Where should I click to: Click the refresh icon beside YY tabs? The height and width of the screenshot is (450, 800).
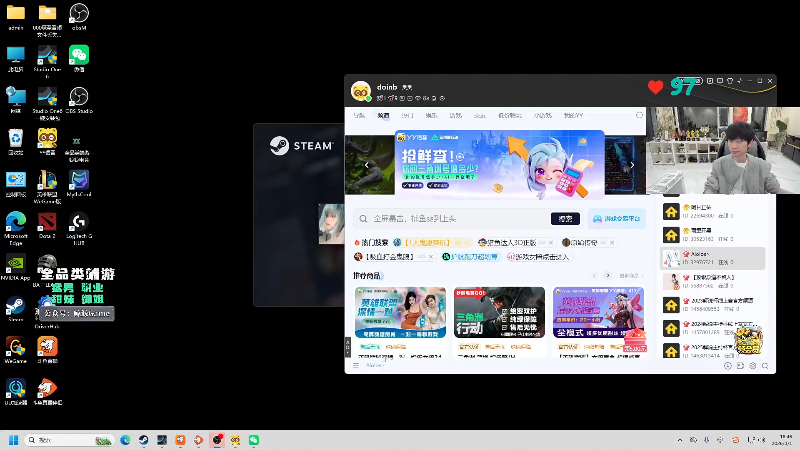639,115
